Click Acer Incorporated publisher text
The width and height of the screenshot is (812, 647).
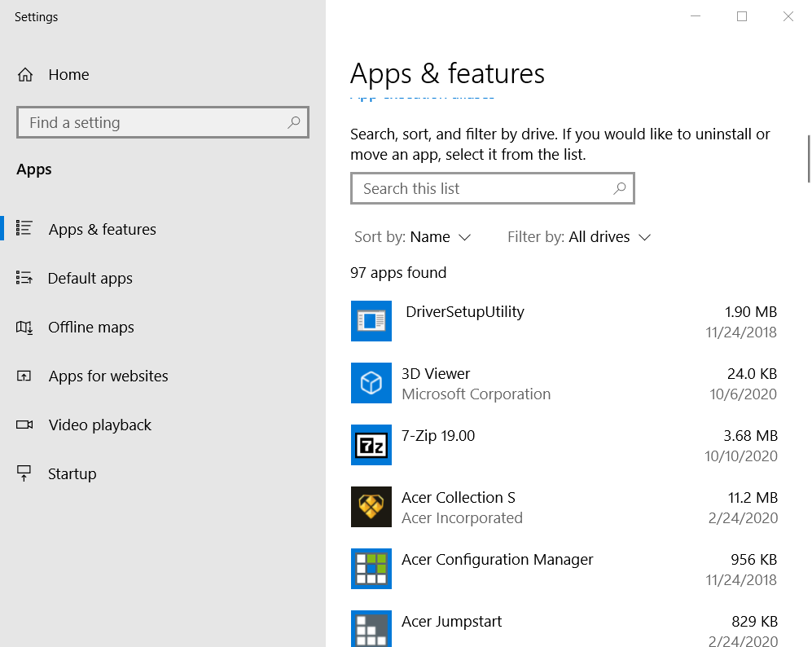pyautogui.click(x=462, y=518)
